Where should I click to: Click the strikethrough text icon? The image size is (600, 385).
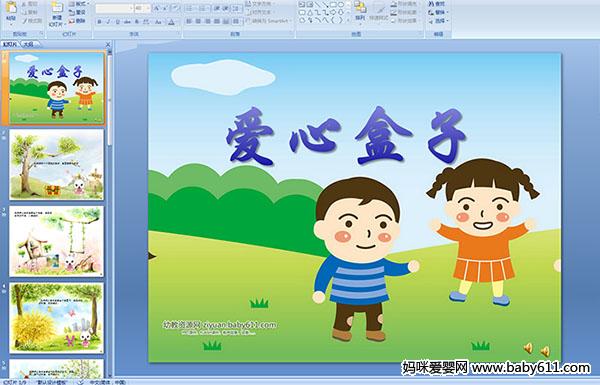(127, 22)
